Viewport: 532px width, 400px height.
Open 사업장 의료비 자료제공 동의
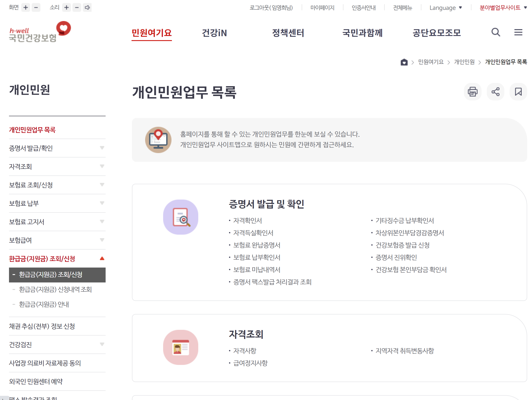point(45,363)
